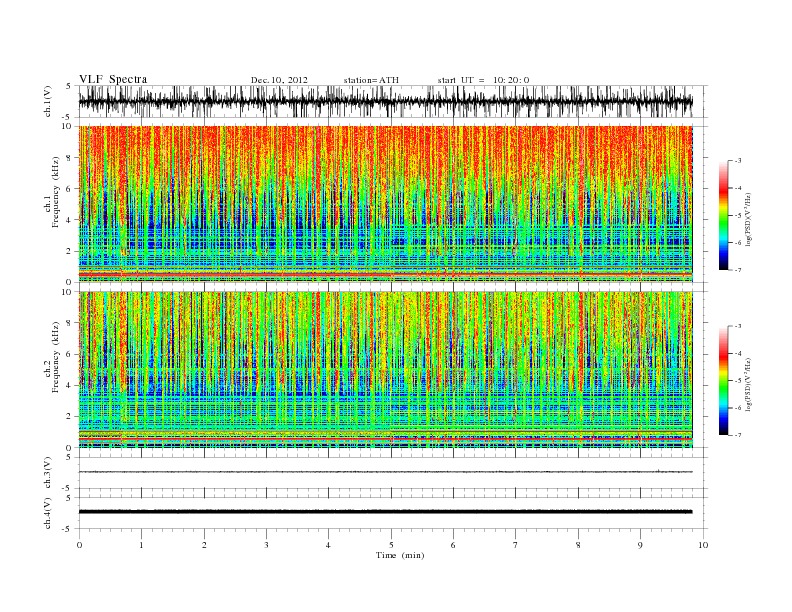Click the "ch.3(V)" axis label
The image size is (792, 612).
tap(48, 473)
